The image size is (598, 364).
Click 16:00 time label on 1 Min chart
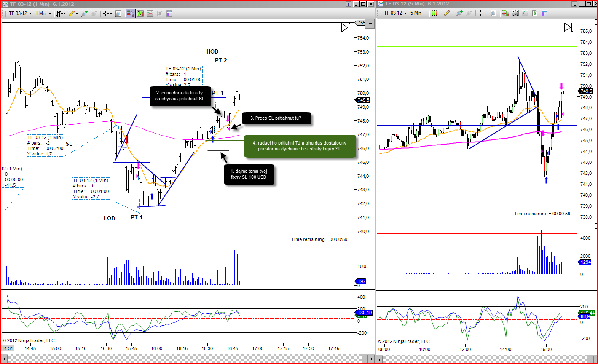[157, 349]
